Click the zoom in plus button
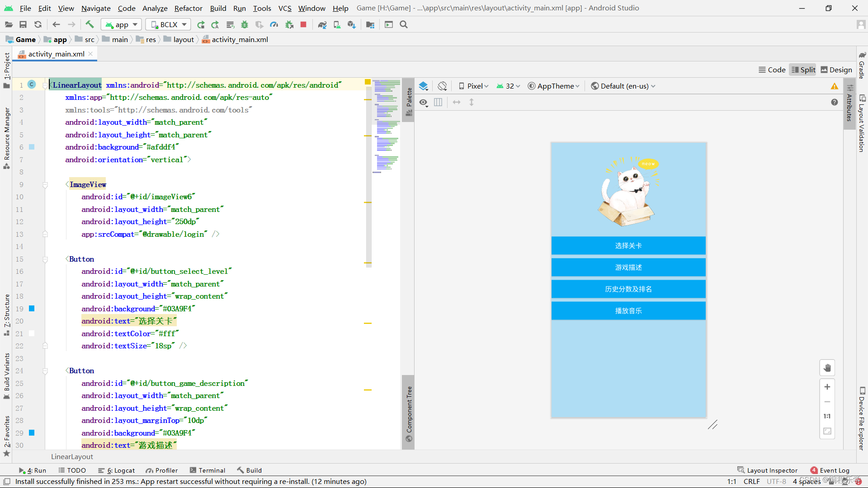The width and height of the screenshot is (868, 488). tap(827, 387)
